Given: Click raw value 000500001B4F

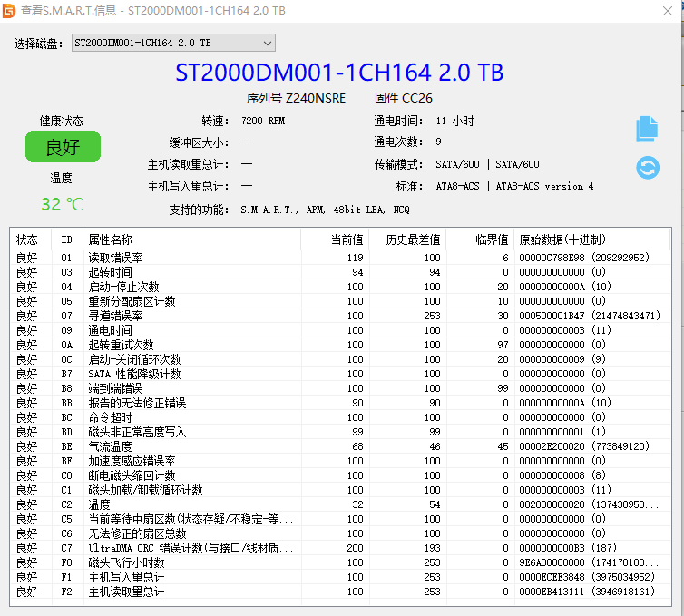Looking at the screenshot, I should [x=552, y=316].
